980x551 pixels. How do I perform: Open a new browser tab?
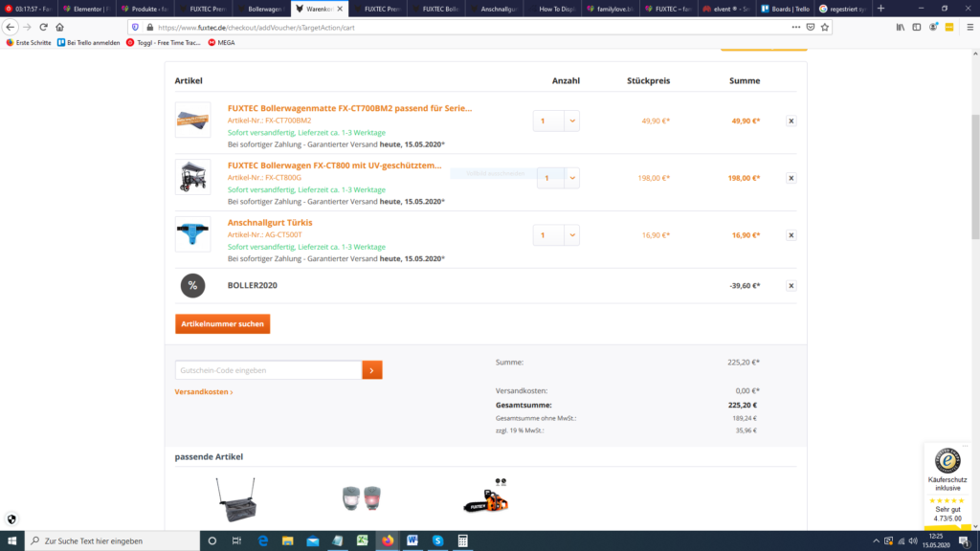coord(881,9)
